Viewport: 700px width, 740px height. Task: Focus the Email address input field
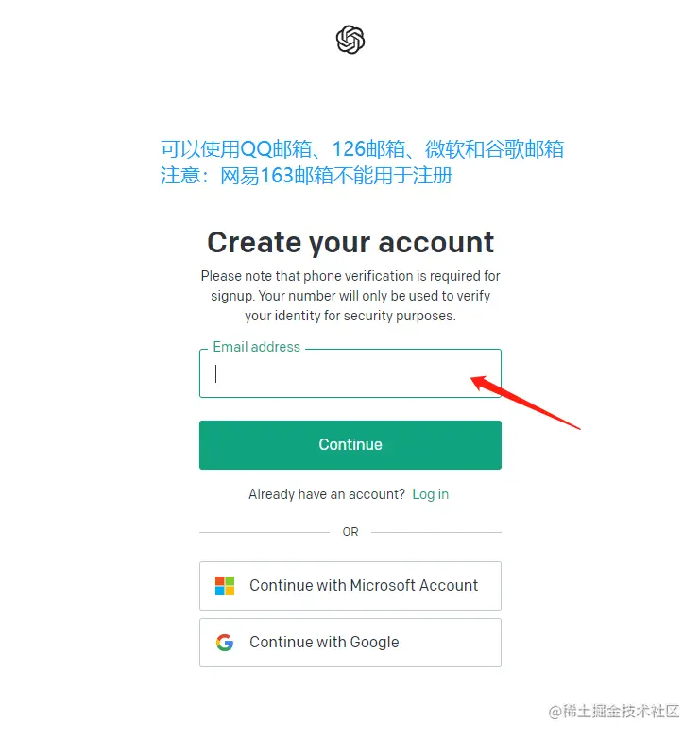(x=350, y=373)
